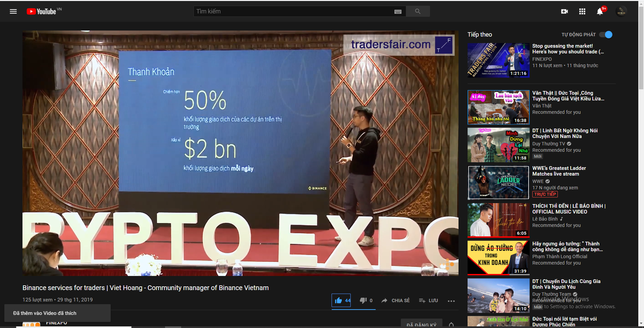The height and width of the screenshot is (328, 644).
Task: Click the Lê Bảo Bình channel name
Action: pos(545,219)
